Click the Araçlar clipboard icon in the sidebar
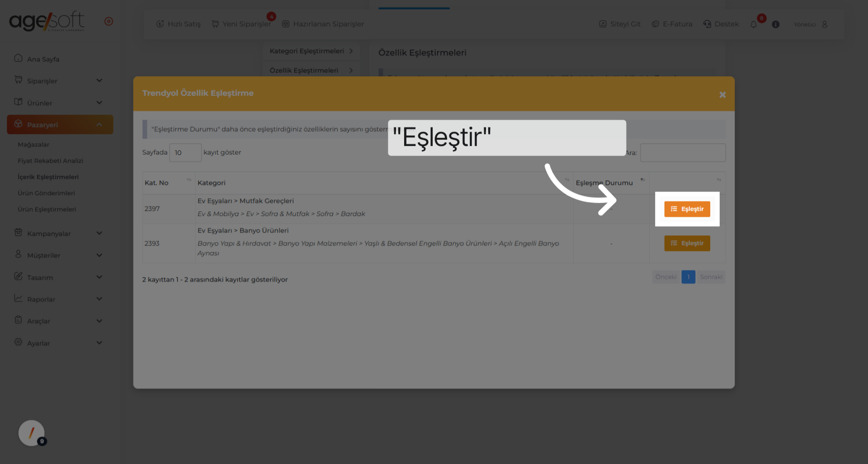The width and height of the screenshot is (868, 464). click(x=18, y=320)
